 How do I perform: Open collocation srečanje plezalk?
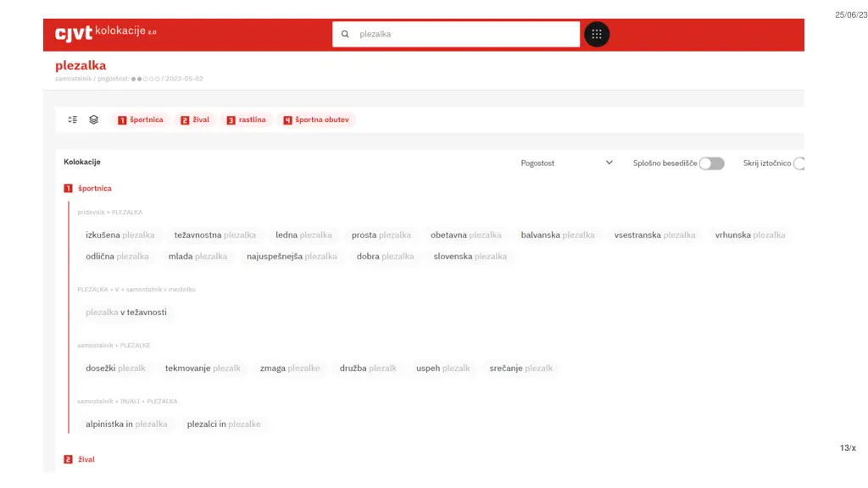521,369
